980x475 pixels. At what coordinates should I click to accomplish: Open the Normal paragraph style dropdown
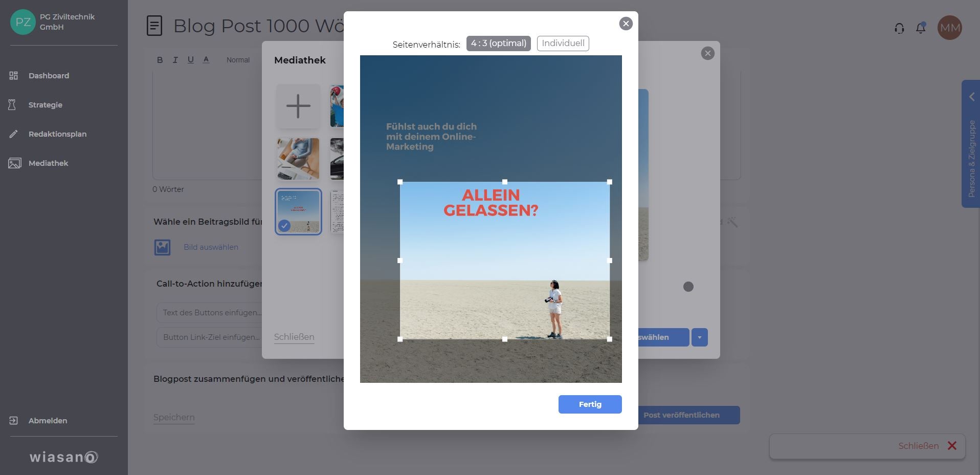[x=238, y=60]
